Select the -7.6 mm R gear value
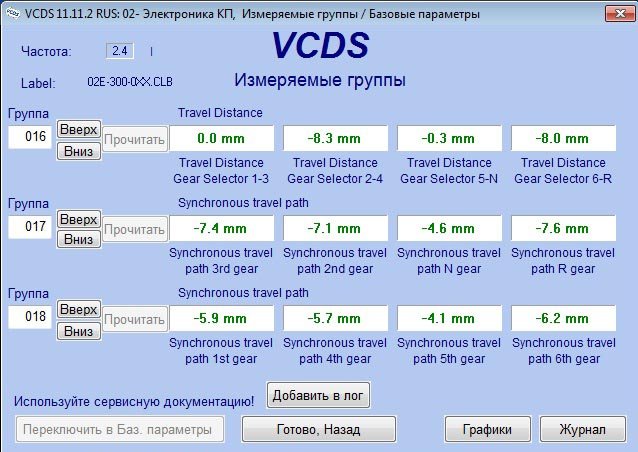This screenshot has height=452, width=638. coord(563,228)
